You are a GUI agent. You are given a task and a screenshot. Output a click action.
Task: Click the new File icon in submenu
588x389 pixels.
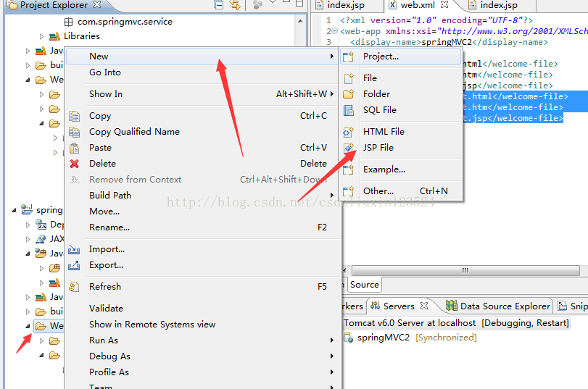point(349,78)
